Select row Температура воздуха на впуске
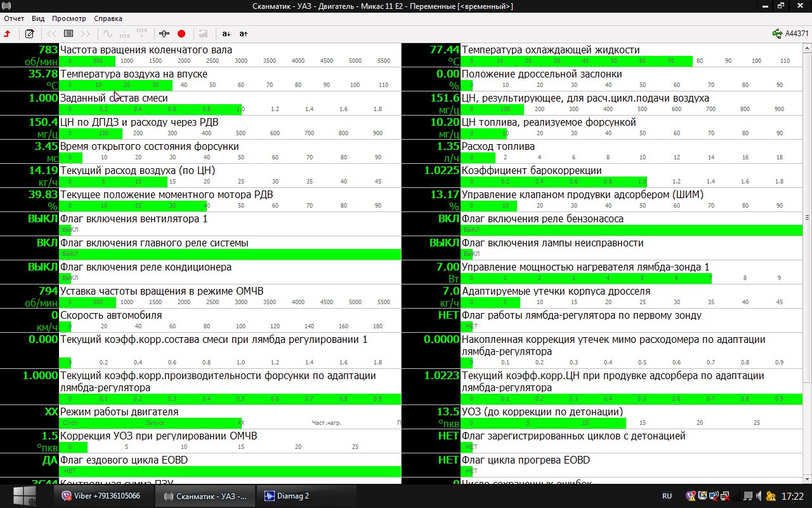This screenshot has width=812, height=508. pos(200,79)
